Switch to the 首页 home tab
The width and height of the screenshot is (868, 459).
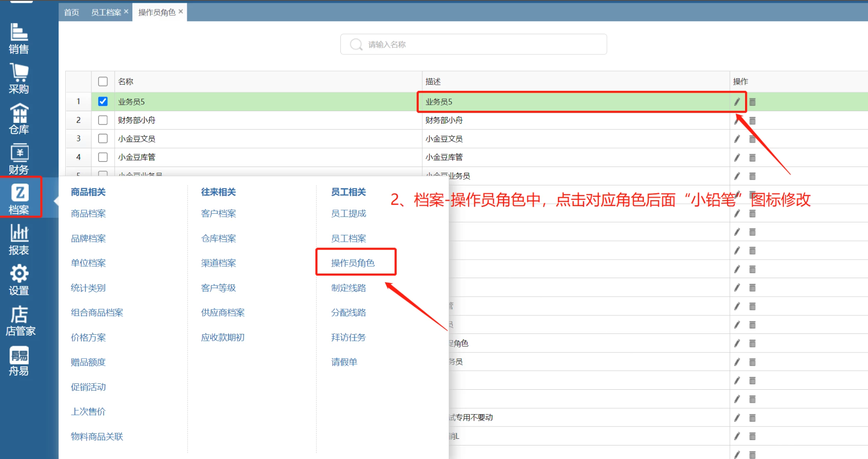point(71,12)
